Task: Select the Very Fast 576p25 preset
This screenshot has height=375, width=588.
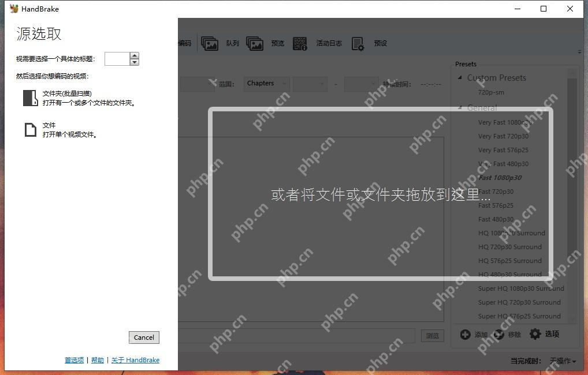Action: tap(503, 150)
